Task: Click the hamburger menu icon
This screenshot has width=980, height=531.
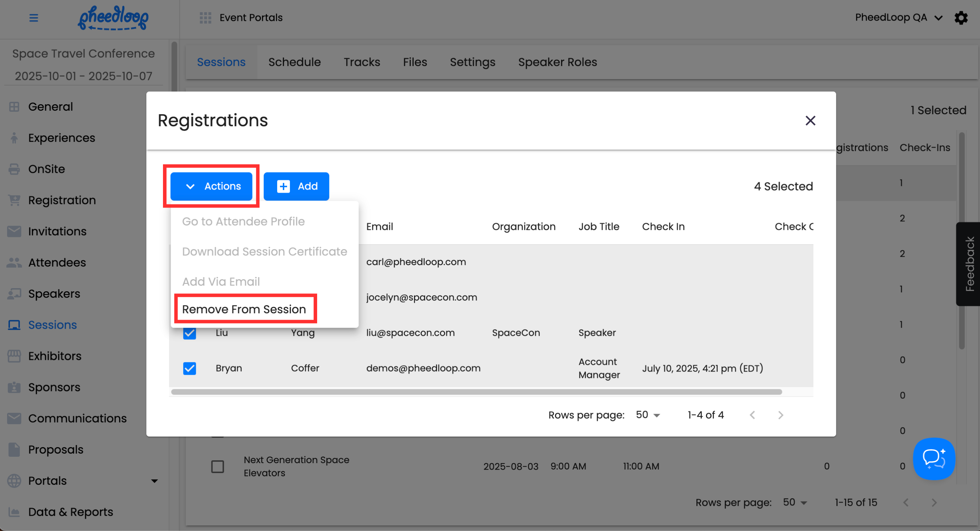Action: (34, 17)
